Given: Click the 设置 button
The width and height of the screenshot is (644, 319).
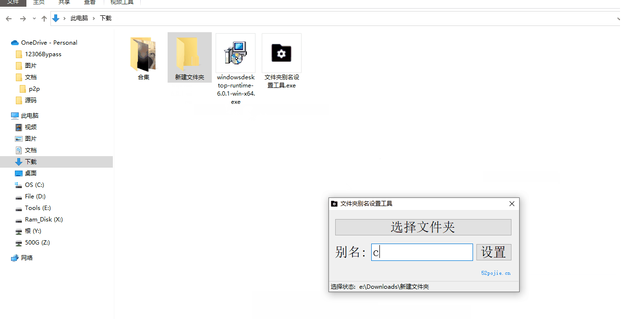Looking at the screenshot, I should click(493, 252).
